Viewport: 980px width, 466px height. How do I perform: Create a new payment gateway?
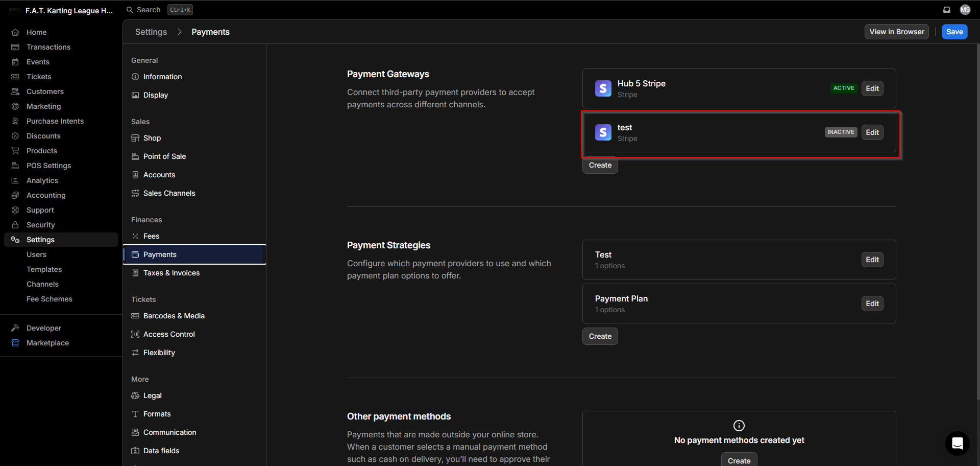point(600,165)
